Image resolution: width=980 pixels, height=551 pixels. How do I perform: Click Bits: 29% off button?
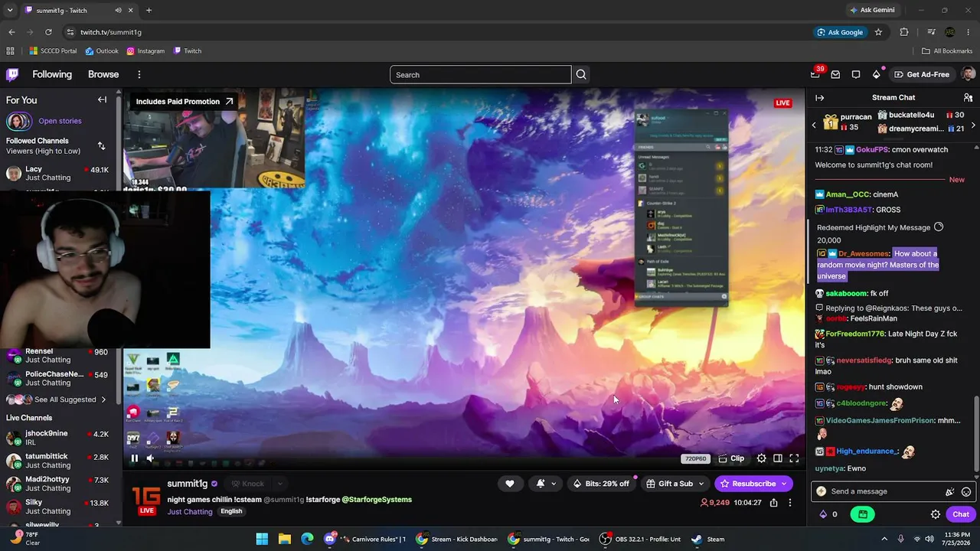(x=601, y=484)
